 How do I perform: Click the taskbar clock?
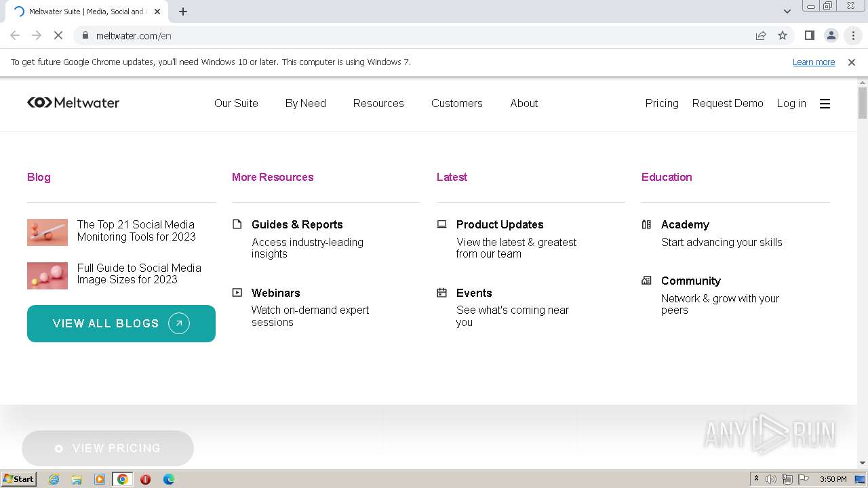(x=833, y=479)
